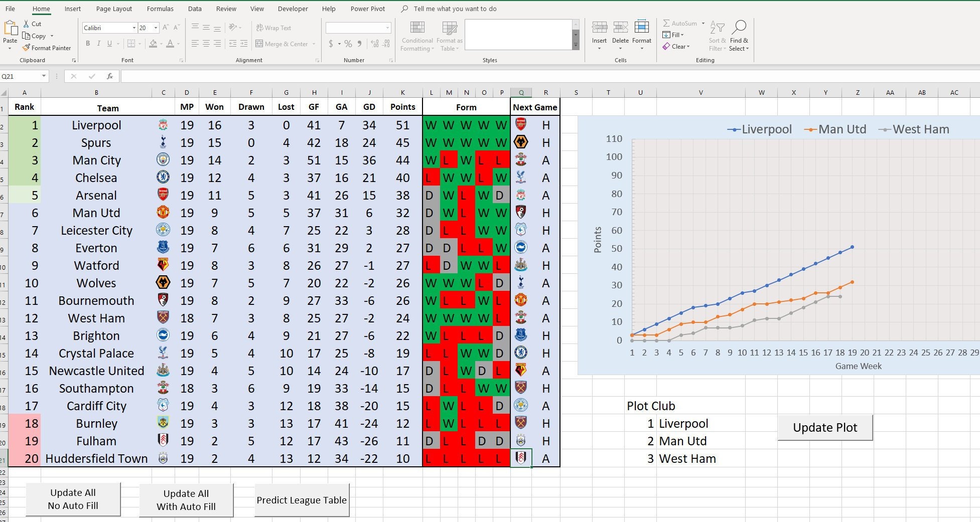Switch to the Insert tab
The width and height of the screenshot is (980, 522).
[73, 9]
